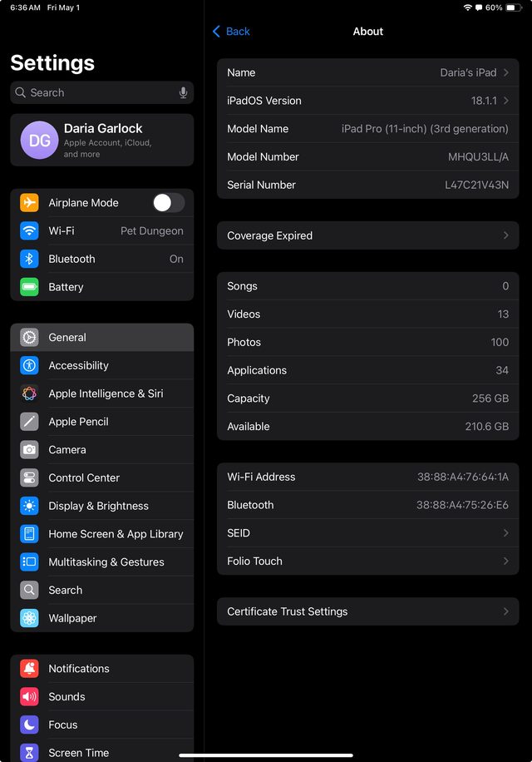
Task: Open iPadOS Version details chevron
Action: (505, 101)
